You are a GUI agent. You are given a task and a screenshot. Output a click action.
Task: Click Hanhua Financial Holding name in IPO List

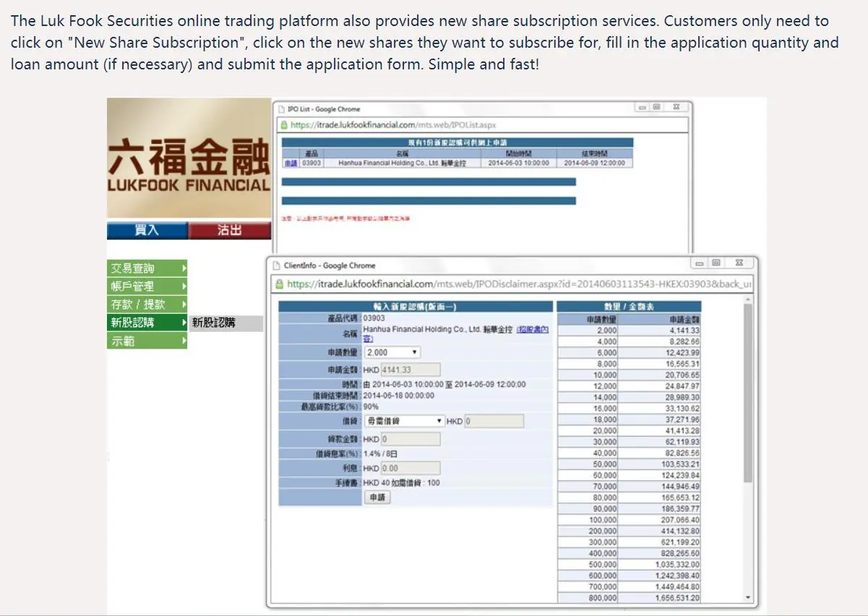pyautogui.click(x=403, y=163)
